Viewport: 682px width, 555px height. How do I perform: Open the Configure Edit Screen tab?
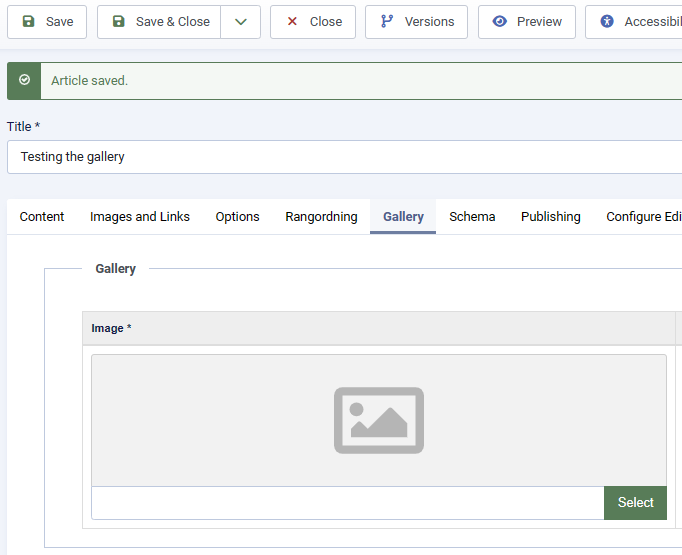(643, 217)
